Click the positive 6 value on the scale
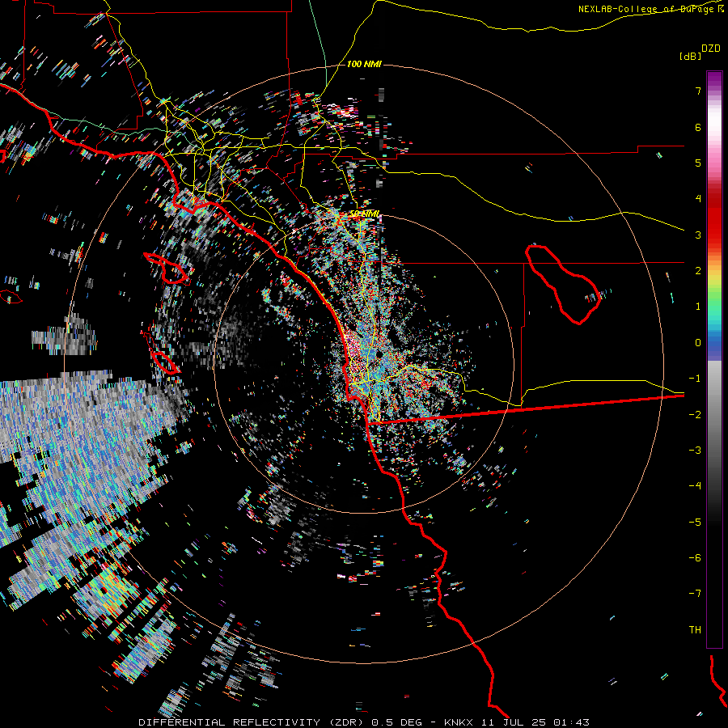Viewport: 728px width, 728px height. click(x=698, y=127)
